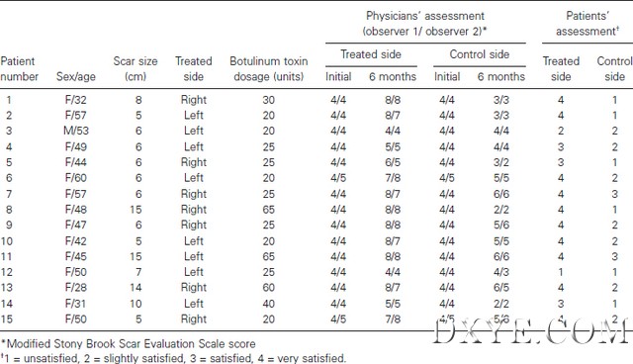
Task: Click dosage value 60 for patient 13
Action: [268, 288]
